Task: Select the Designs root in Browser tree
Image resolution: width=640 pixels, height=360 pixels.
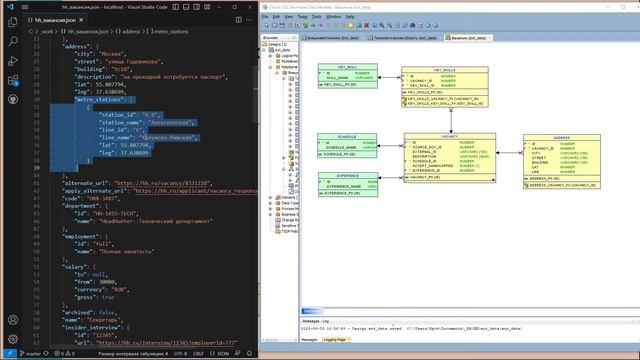Action: (x=274, y=44)
